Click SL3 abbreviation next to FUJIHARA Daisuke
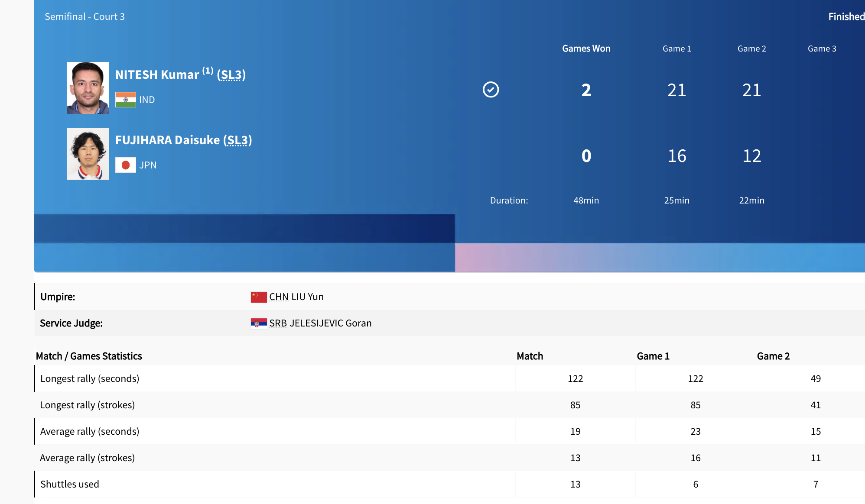The width and height of the screenshot is (865, 504). (237, 140)
